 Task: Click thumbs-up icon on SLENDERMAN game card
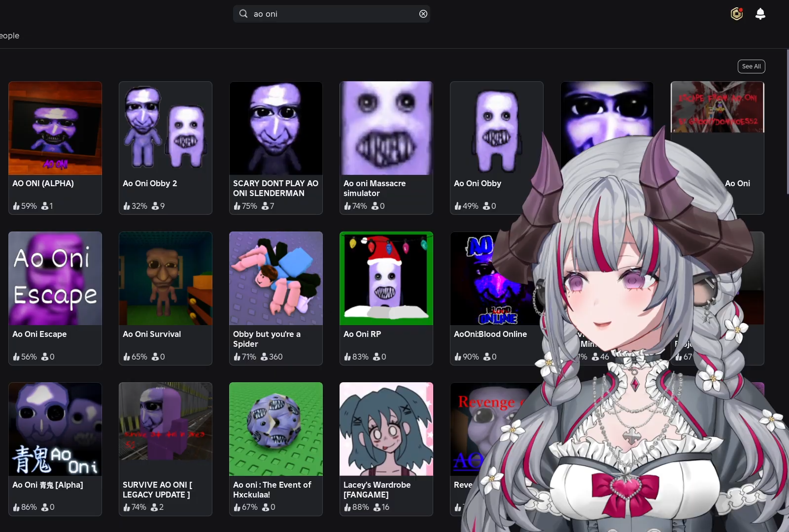pos(237,206)
